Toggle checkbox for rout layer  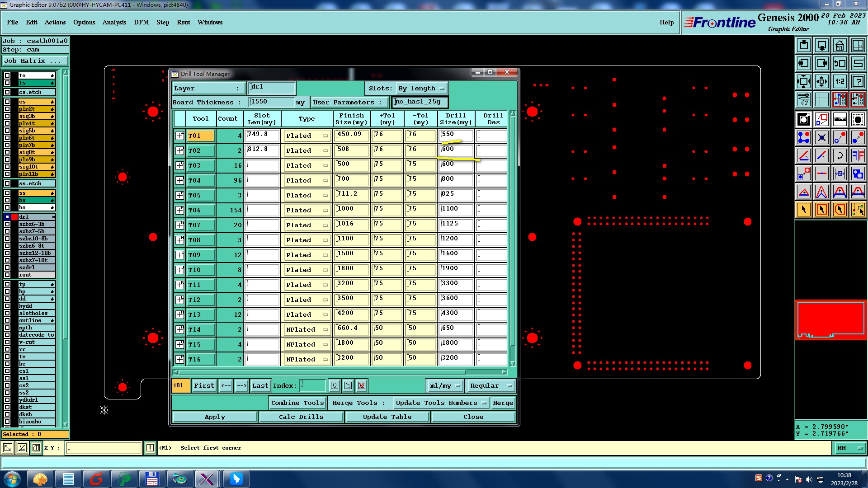[7, 275]
